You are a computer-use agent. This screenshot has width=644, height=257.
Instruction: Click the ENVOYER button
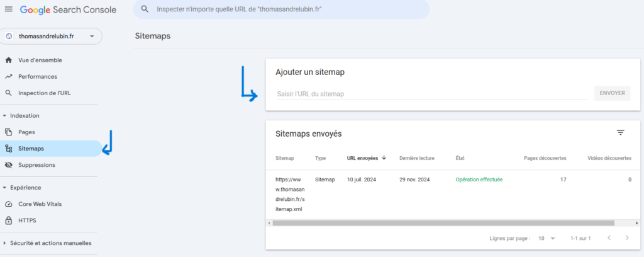[x=612, y=93]
